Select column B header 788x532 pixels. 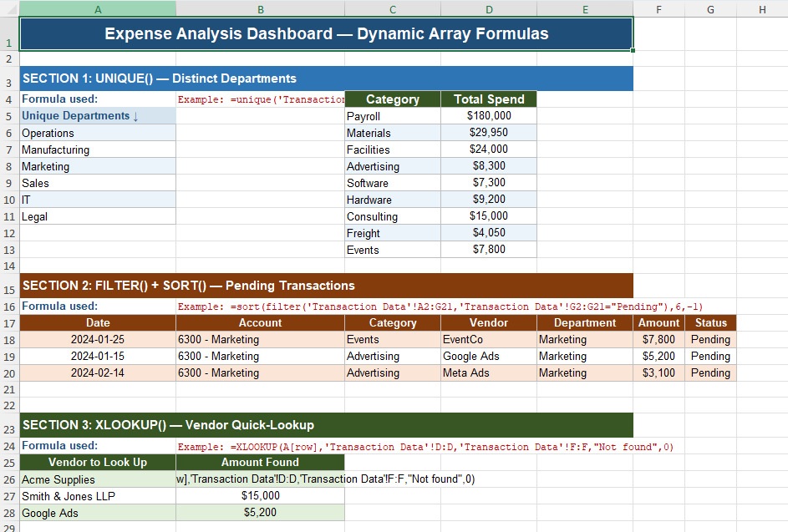point(261,9)
